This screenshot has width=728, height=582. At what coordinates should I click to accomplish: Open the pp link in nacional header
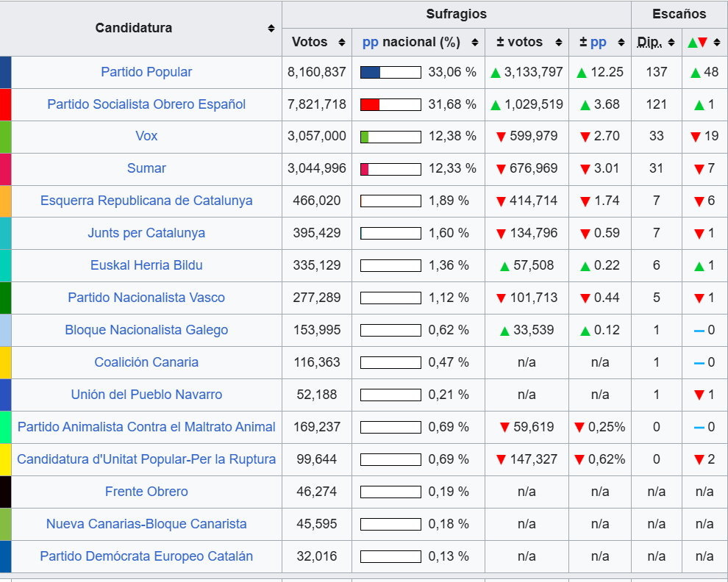point(370,42)
